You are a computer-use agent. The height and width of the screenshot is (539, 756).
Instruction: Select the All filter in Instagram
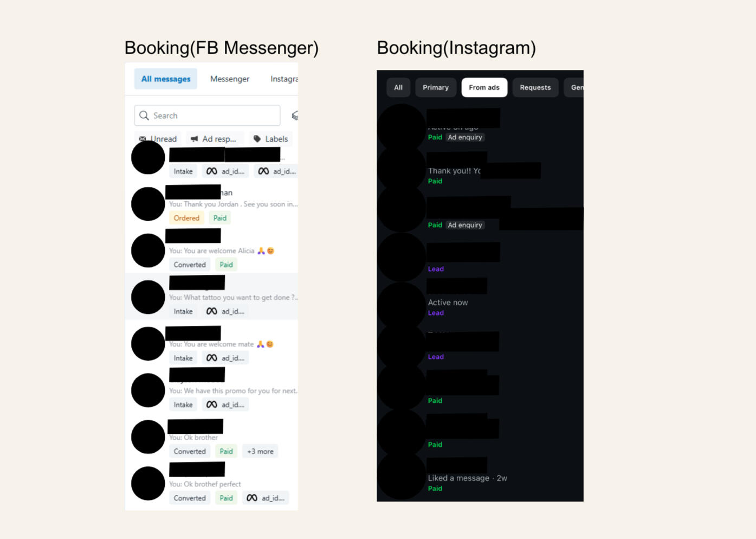[398, 87]
